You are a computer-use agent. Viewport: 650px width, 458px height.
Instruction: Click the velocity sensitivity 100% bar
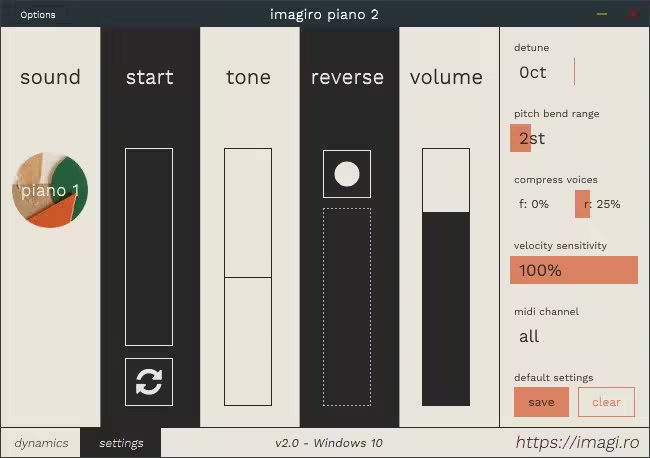point(573,270)
